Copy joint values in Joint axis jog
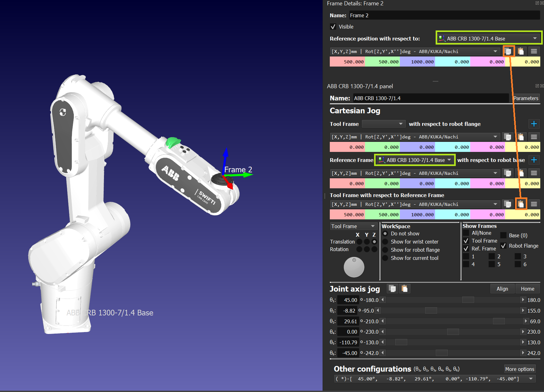Image resolution: width=544 pixels, height=392 pixels. point(392,288)
